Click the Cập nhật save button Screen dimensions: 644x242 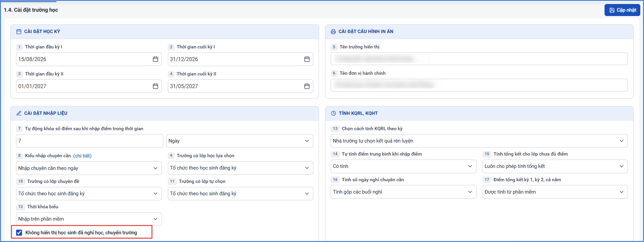(622, 10)
